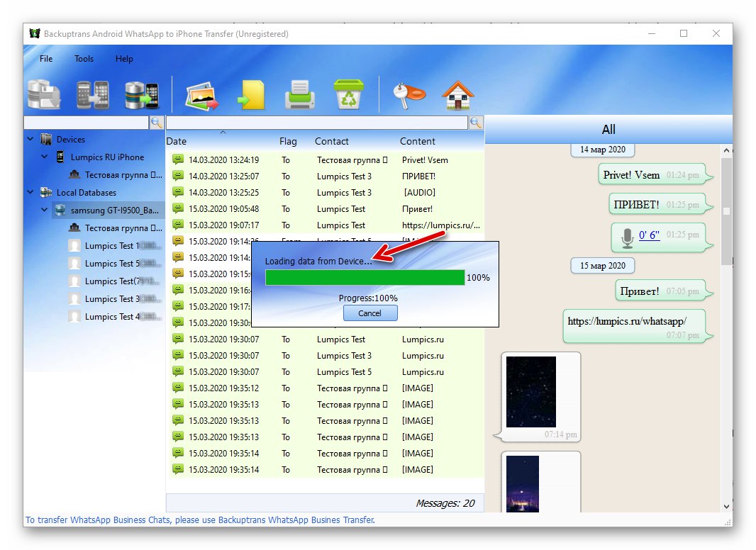Click the search icon of the left sidebar
The image size is (756, 550).
157,123
